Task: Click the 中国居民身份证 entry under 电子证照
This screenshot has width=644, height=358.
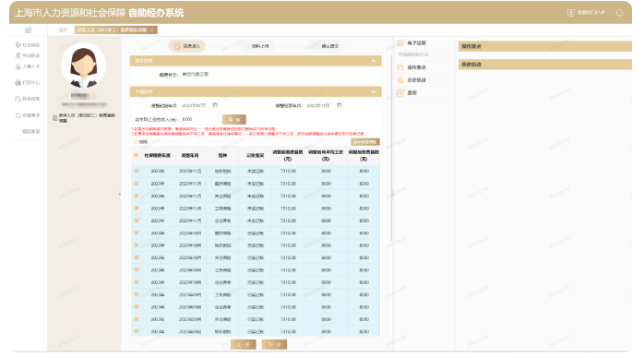Action: tap(413, 54)
